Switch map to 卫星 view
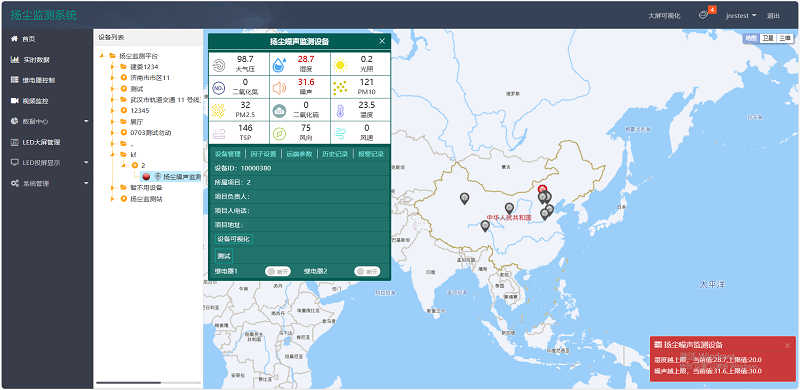 [767, 38]
